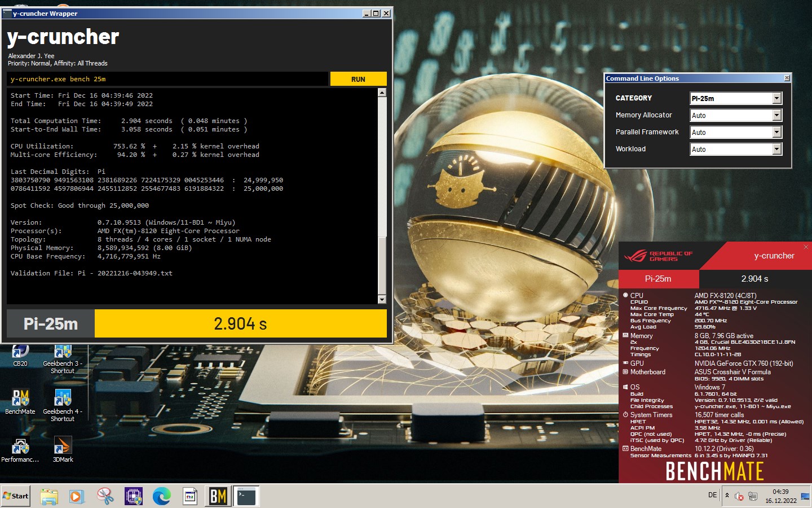This screenshot has width=812, height=508.
Task: Open the Snipping Tool taskbar icon
Action: (105, 496)
